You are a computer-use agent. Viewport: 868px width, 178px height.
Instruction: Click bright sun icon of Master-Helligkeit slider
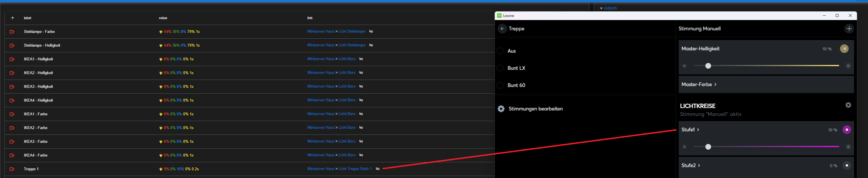tap(849, 66)
